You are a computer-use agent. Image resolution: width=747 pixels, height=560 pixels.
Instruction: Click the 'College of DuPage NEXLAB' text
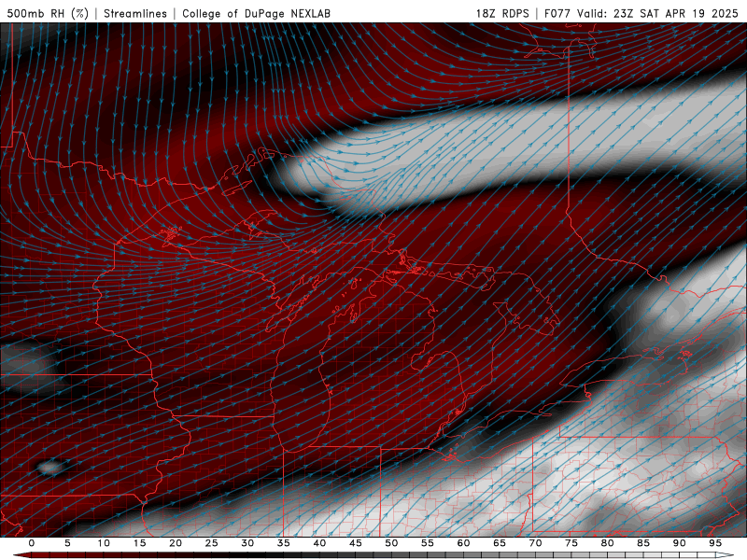pos(256,13)
